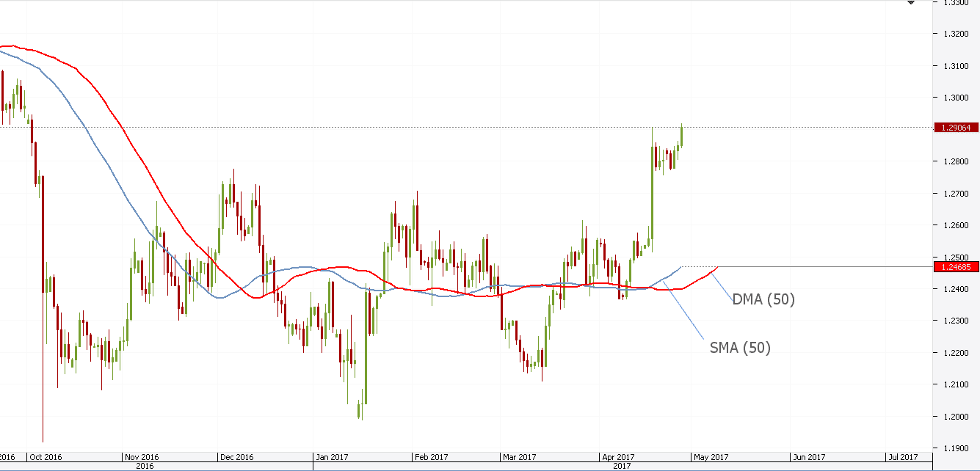This screenshot has height=471, width=980.
Task: Click the Mar 2017 date label
Action: (x=519, y=456)
